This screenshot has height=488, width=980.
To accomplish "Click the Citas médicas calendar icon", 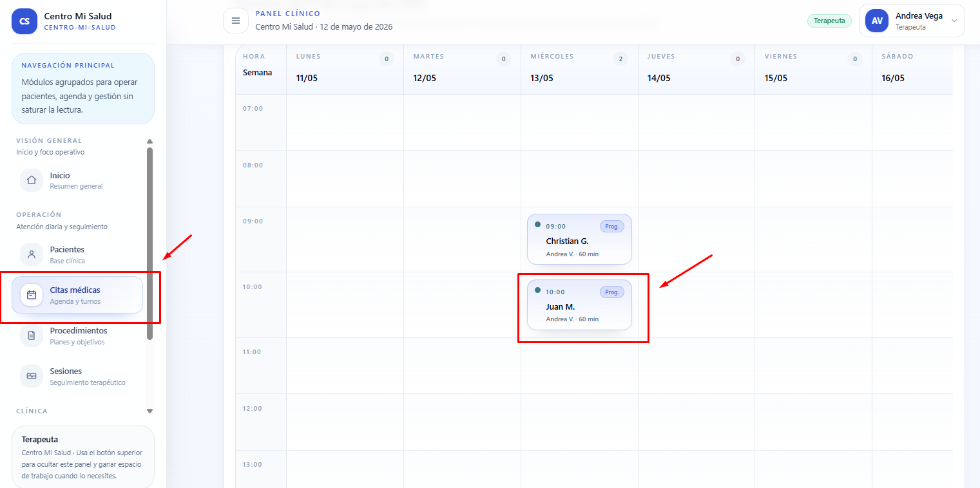I will tap(32, 295).
